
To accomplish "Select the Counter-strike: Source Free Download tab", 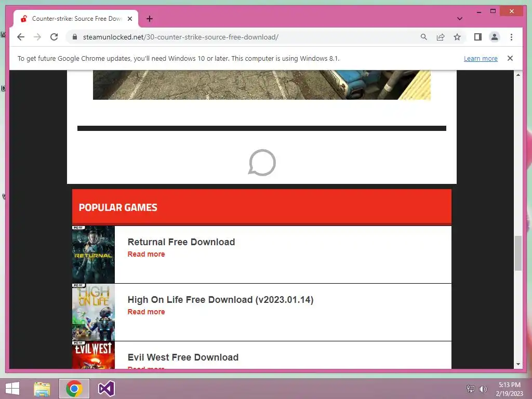I will [x=76, y=19].
